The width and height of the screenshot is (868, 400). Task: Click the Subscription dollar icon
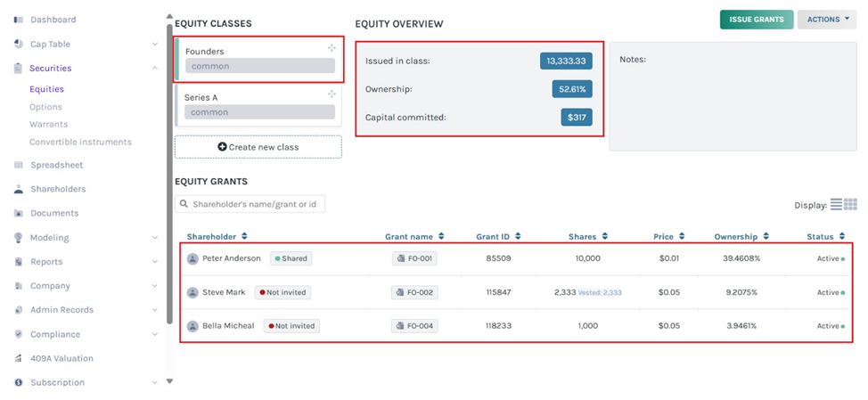pyautogui.click(x=18, y=382)
